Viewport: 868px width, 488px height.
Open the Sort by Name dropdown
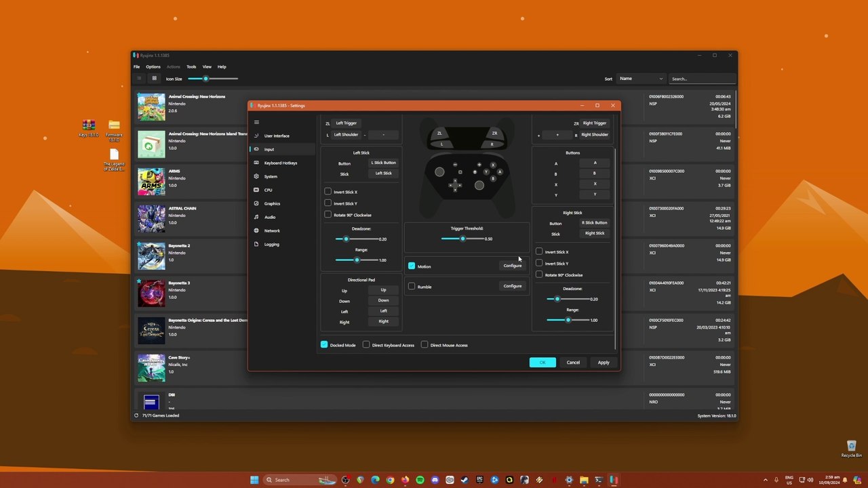click(640, 79)
